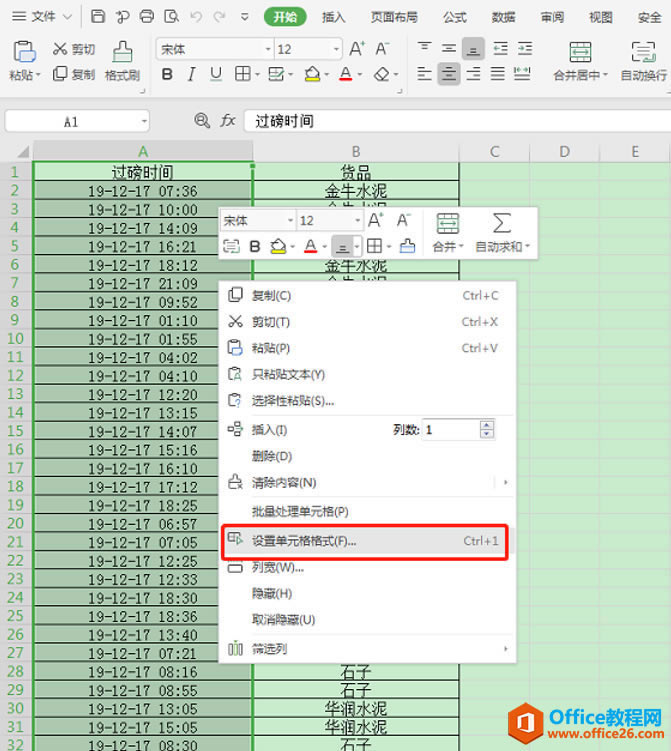The width and height of the screenshot is (671, 751).
Task: Open the name box dropdown arrow
Action: (x=144, y=121)
